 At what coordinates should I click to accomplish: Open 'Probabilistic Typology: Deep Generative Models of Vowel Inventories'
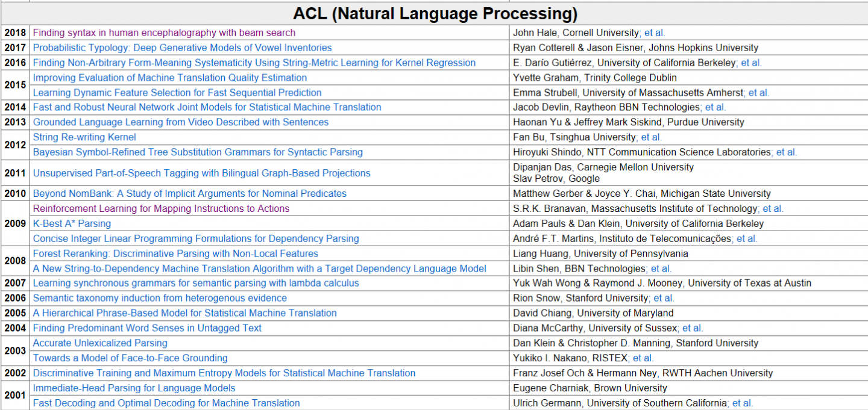point(182,48)
